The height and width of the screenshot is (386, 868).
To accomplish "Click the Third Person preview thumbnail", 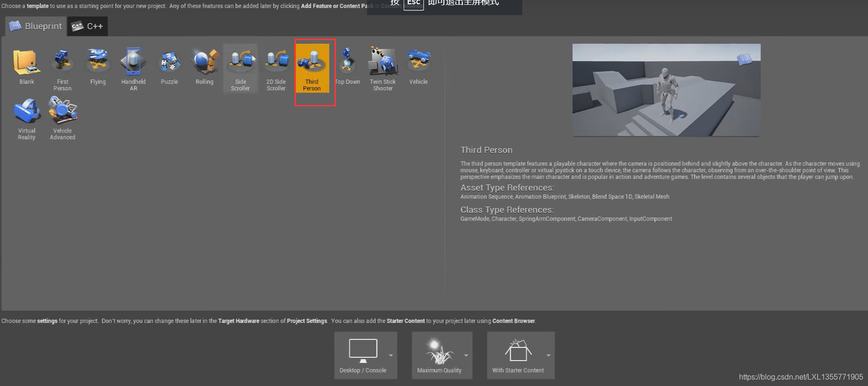I will 666,90.
